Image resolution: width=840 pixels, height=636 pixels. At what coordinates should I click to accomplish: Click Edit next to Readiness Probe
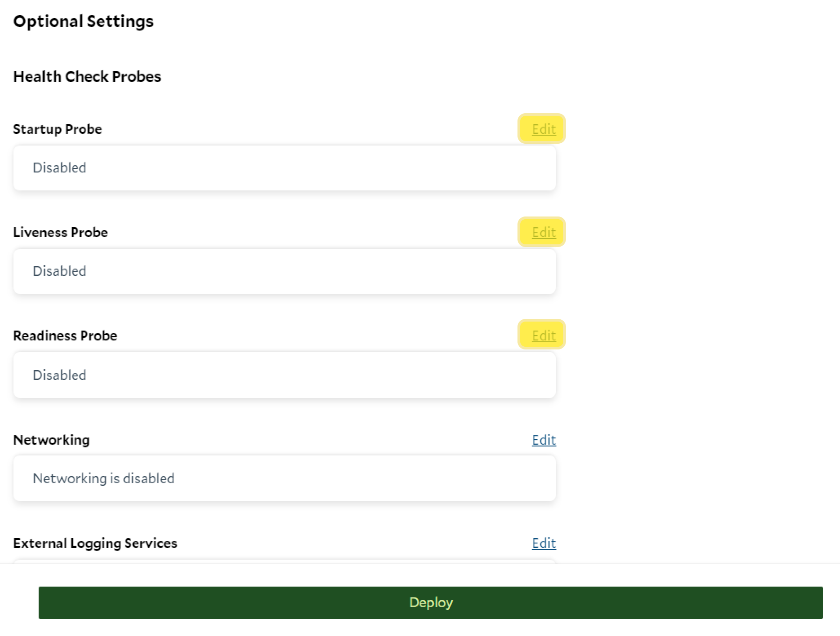pos(544,336)
